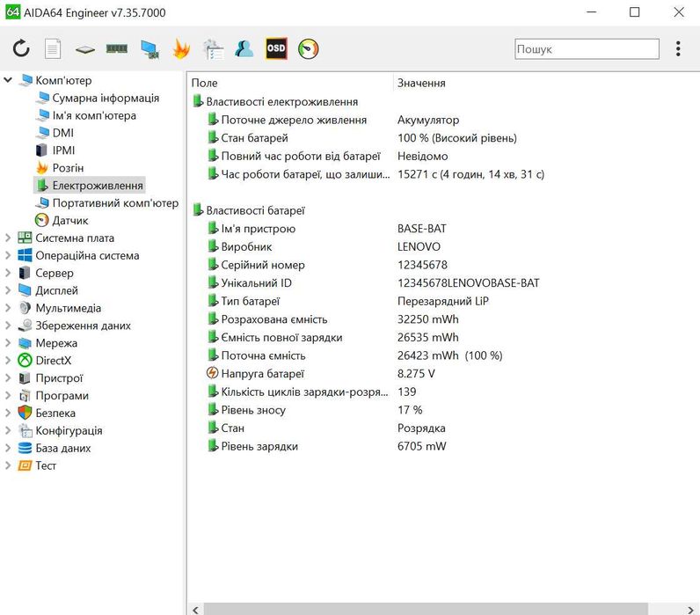Collapse the Комп'ютер tree node
The height and width of the screenshot is (615, 700).
(x=8, y=80)
